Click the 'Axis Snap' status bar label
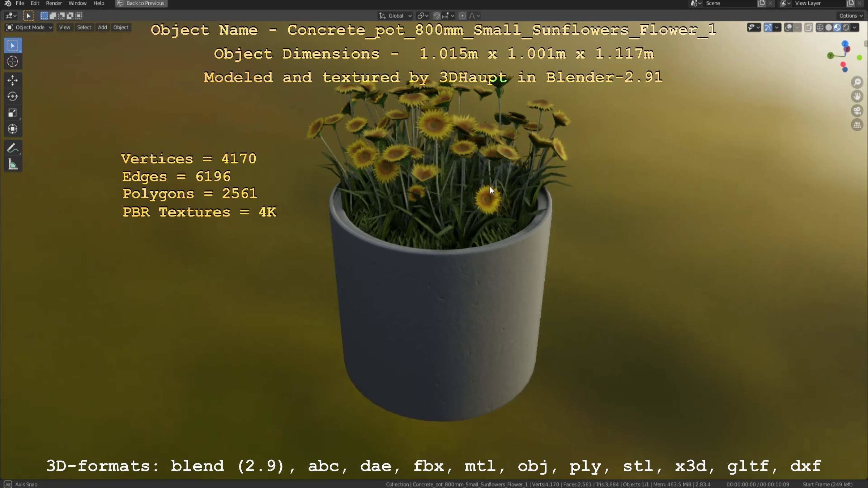868x488 pixels. pos(26,484)
